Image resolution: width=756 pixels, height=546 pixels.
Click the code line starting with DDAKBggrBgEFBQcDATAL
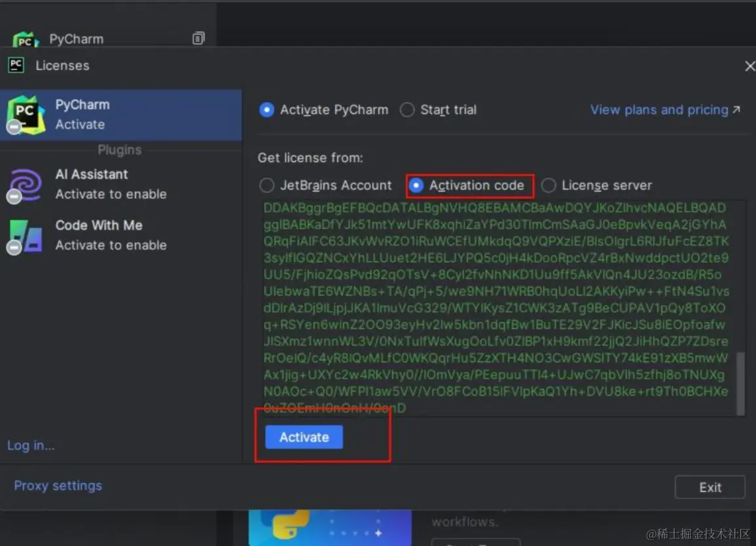[x=494, y=208]
